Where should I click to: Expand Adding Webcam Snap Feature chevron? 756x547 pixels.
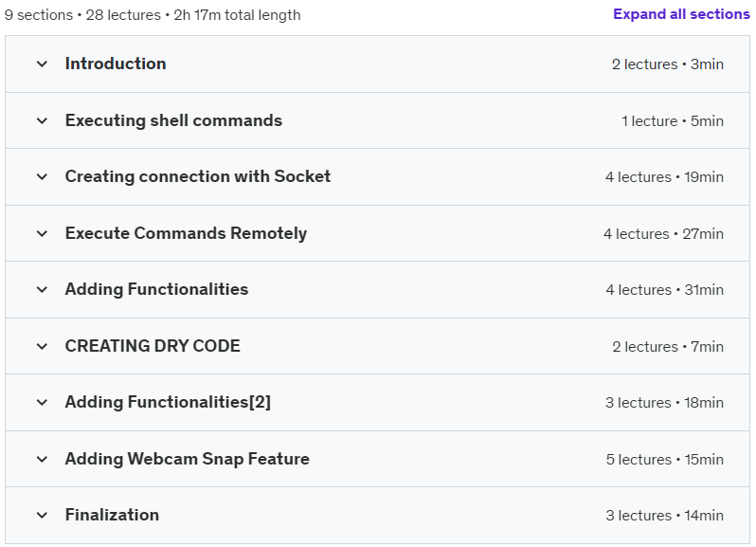pos(42,459)
